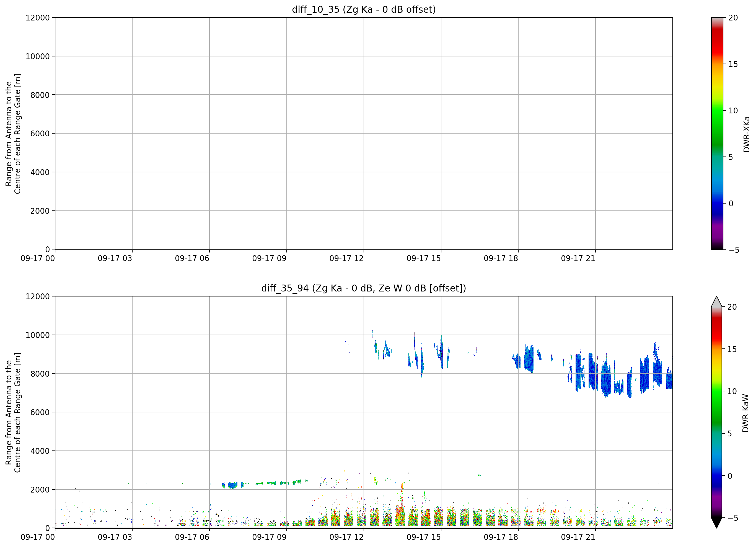Click tick "15" on DWR-XKa colorbar

(x=733, y=64)
